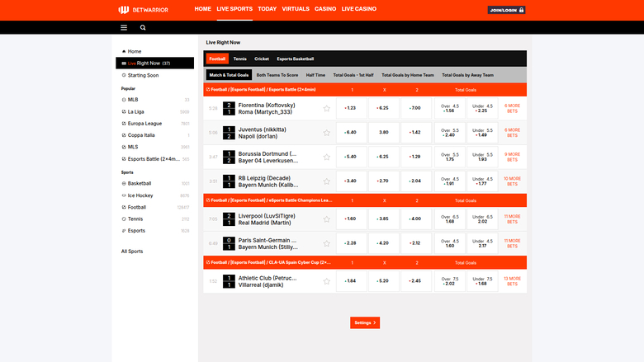Click the MLB sport icon
Image resolution: width=644 pixels, height=362 pixels.
point(124,100)
